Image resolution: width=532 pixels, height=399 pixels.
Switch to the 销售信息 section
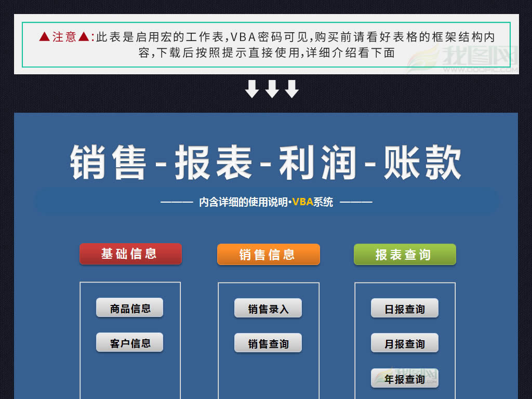(268, 254)
